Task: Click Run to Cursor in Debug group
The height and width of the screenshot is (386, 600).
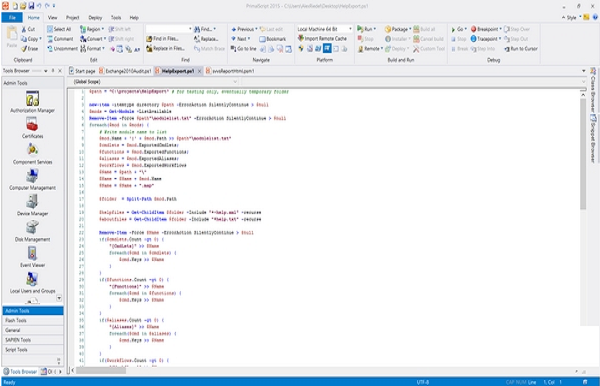Action: 521,49
